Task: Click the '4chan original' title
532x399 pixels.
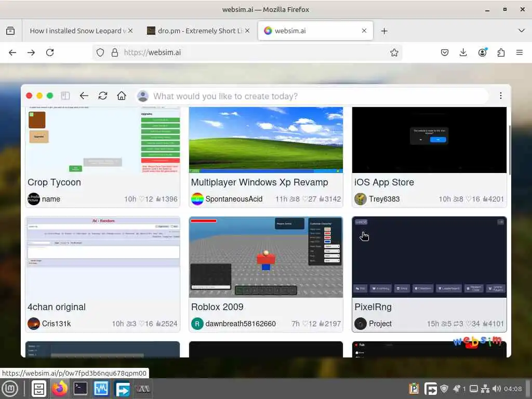Action: 57,307
